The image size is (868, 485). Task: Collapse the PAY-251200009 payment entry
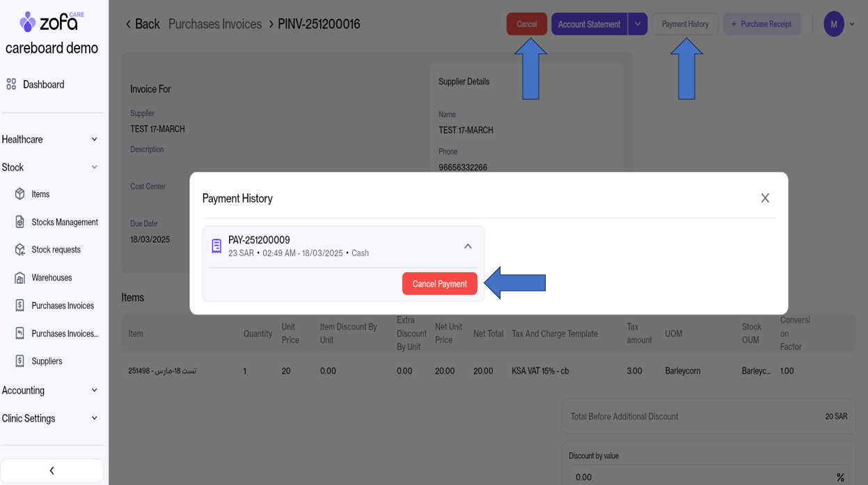click(468, 246)
